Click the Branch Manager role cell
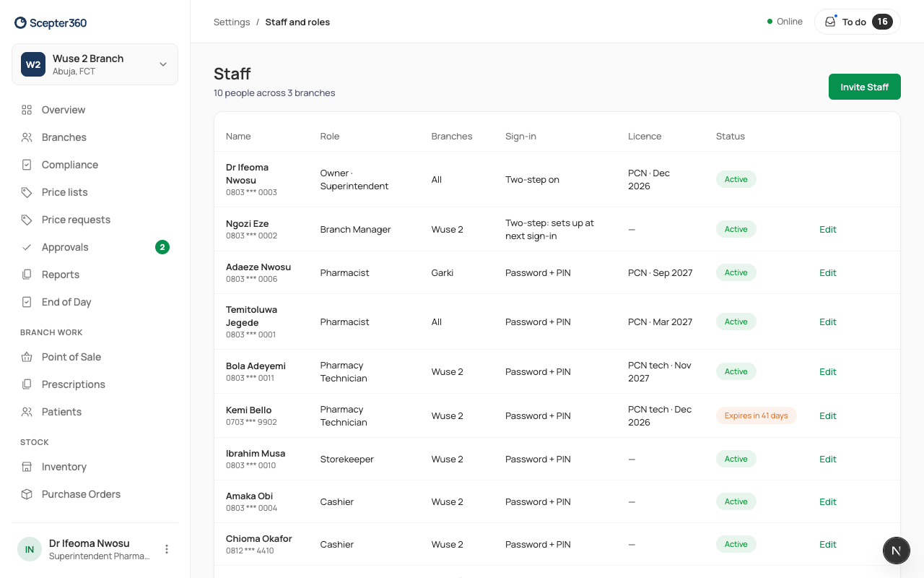Screen dimensions: 924x578 click(x=355, y=229)
